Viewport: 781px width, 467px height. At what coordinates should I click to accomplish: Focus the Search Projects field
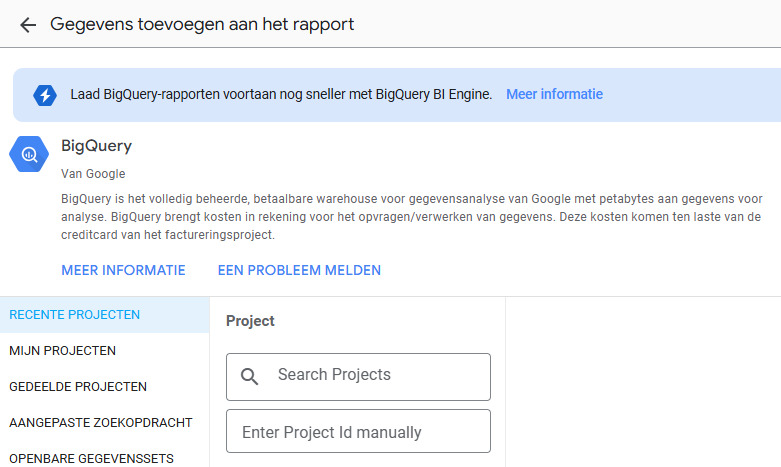pyautogui.click(x=358, y=377)
